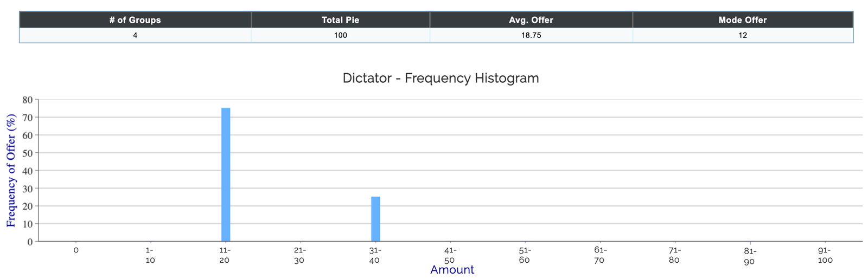Image resolution: width=868 pixels, height=279 pixels.
Task: Click the 'Frequency of Offer (%)' axis label
Action: (10, 170)
